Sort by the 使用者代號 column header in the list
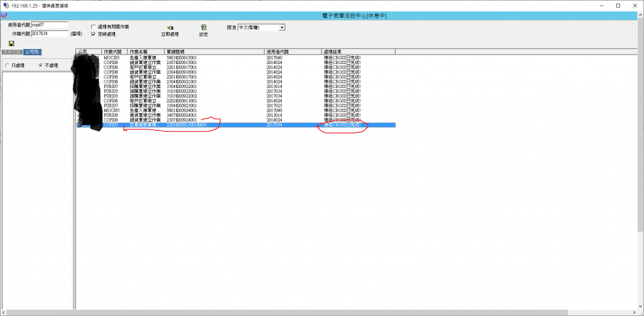The height and width of the screenshot is (316, 644). click(x=293, y=52)
